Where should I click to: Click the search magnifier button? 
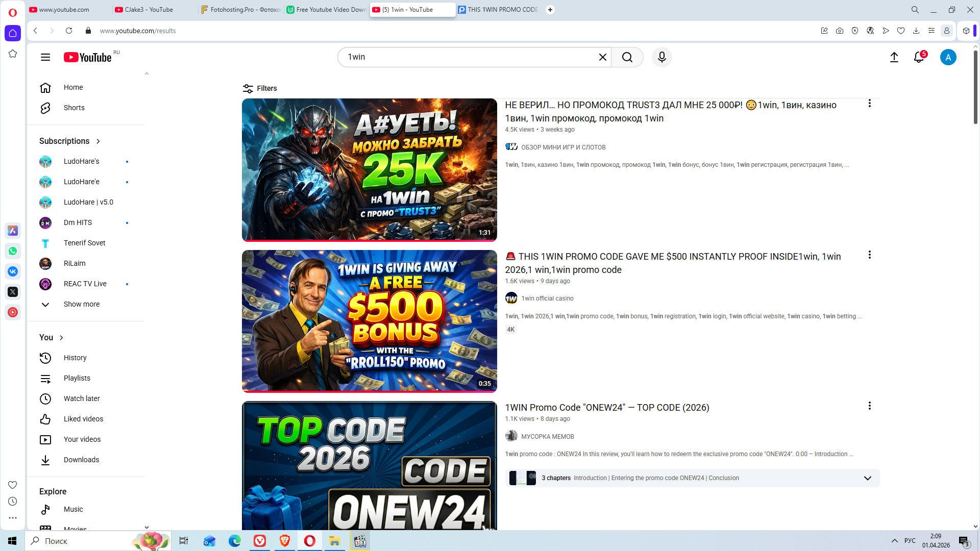coord(627,57)
